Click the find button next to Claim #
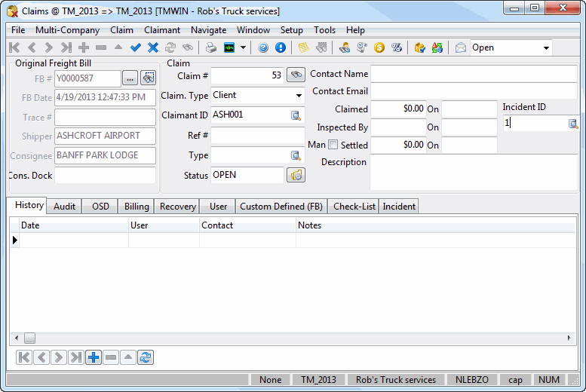This screenshot has height=392, width=586. [296, 75]
